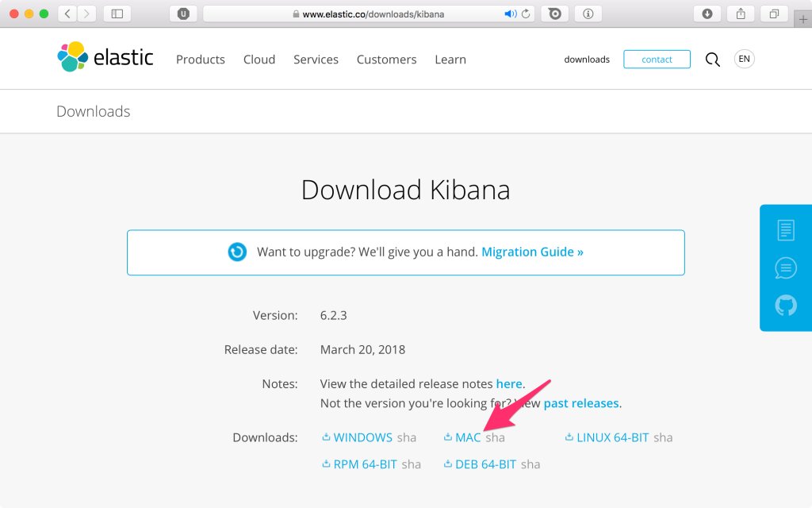Click the Elastic logo
812x508 pixels.
[105, 57]
